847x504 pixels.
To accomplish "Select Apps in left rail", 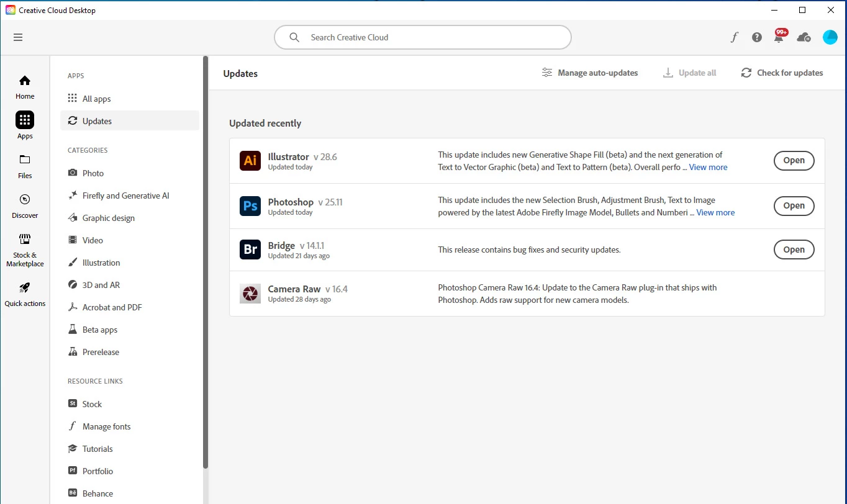I will tap(25, 125).
